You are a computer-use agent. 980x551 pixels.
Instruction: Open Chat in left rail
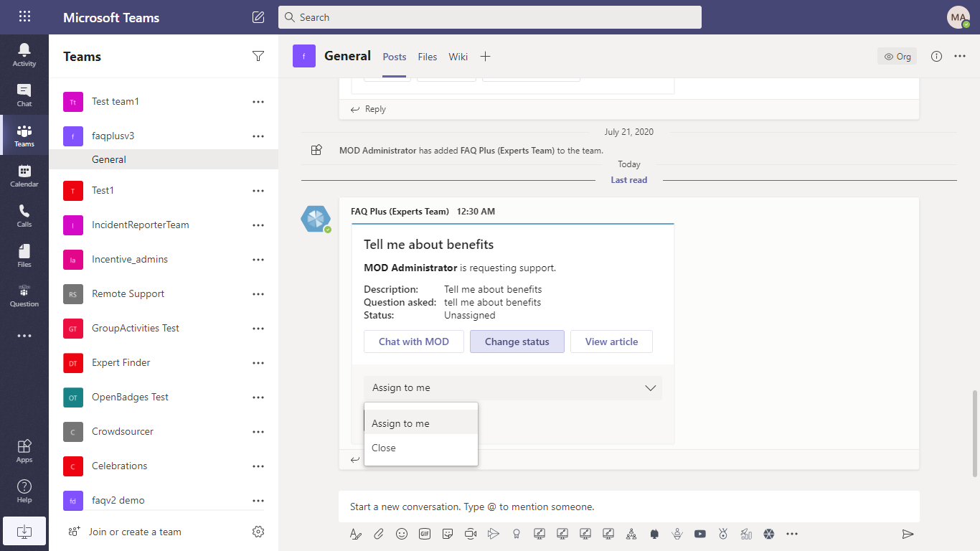pos(24,95)
